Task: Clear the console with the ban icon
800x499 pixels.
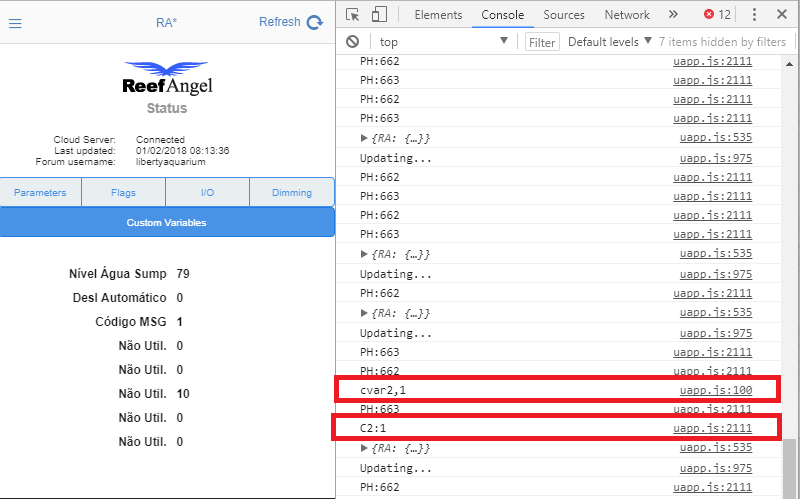Action: point(353,42)
